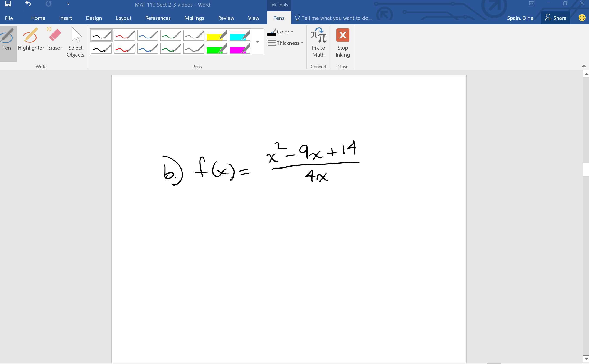Choose the cyan highlighter swatch
Image resolution: width=589 pixels, height=364 pixels.
pyautogui.click(x=239, y=35)
